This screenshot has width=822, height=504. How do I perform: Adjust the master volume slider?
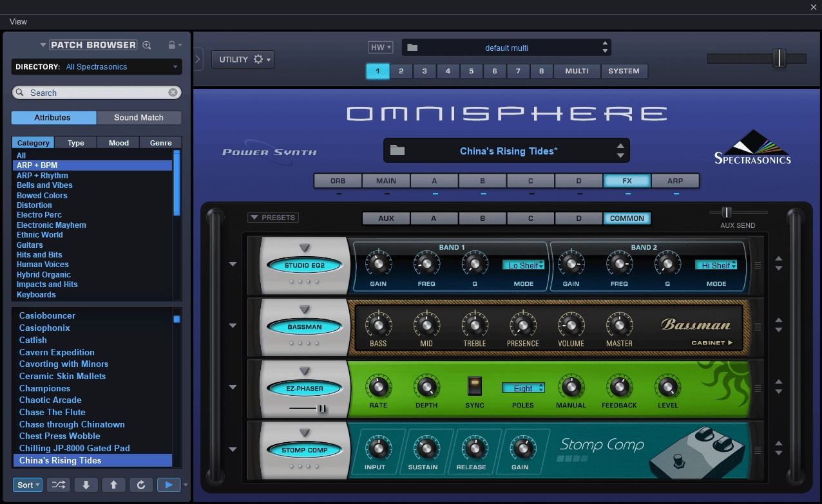[x=779, y=58]
